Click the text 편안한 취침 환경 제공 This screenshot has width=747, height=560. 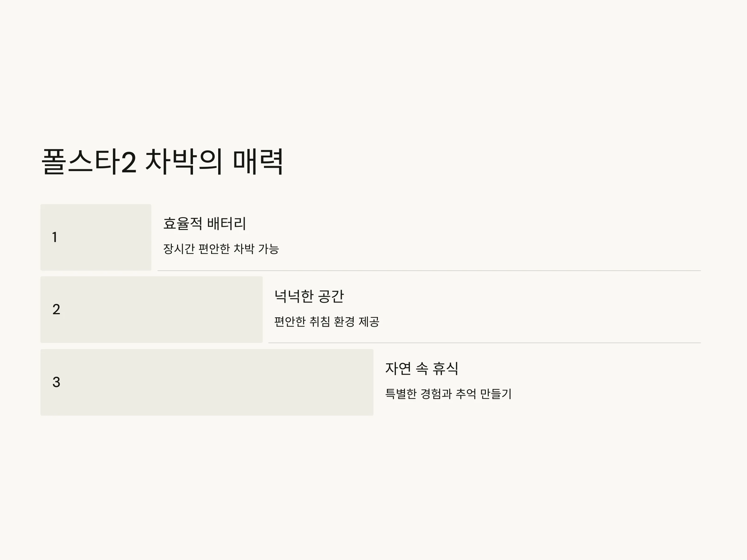(327, 321)
